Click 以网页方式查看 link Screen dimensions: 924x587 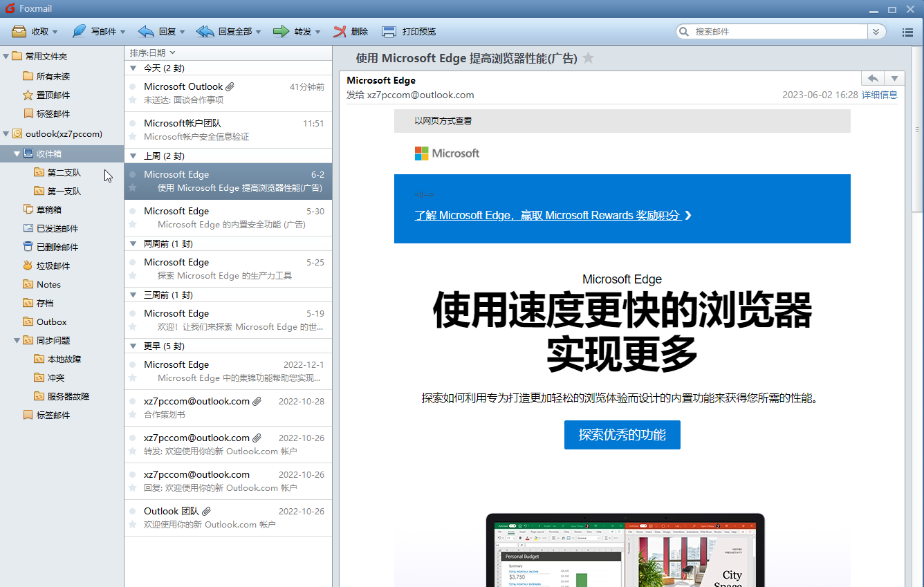click(443, 120)
